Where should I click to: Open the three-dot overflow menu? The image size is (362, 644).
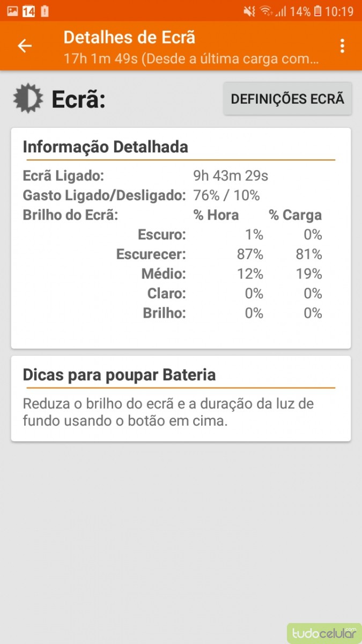[x=342, y=46]
